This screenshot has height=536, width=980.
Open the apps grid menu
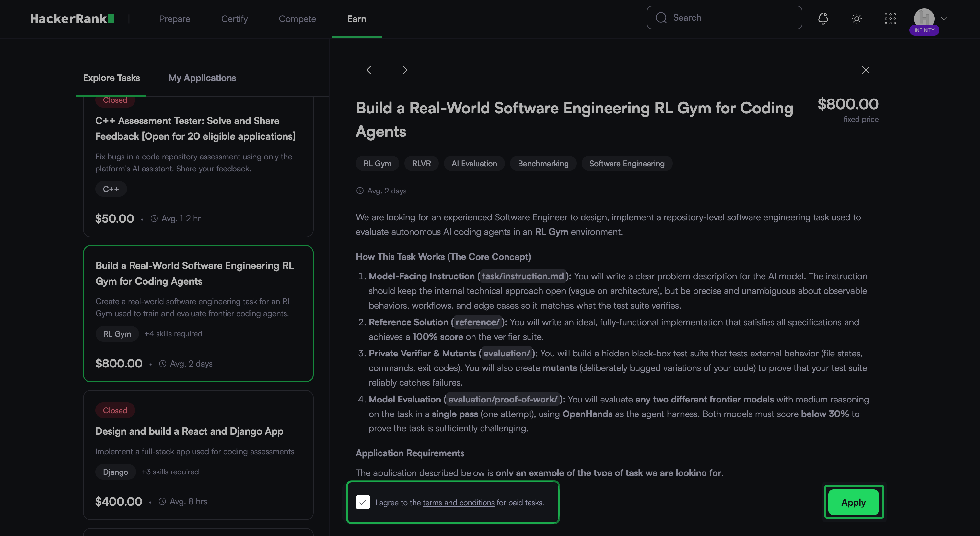click(x=890, y=19)
